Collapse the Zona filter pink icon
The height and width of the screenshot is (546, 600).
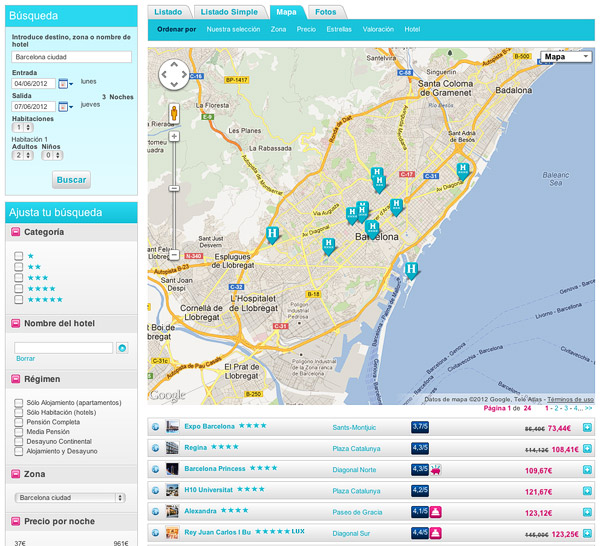15,474
